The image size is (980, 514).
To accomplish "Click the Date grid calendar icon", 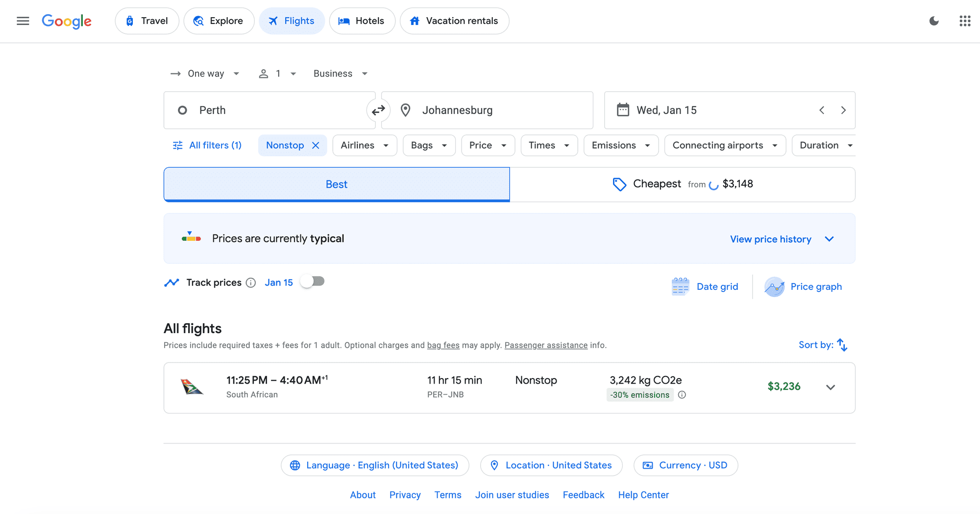I will [680, 286].
